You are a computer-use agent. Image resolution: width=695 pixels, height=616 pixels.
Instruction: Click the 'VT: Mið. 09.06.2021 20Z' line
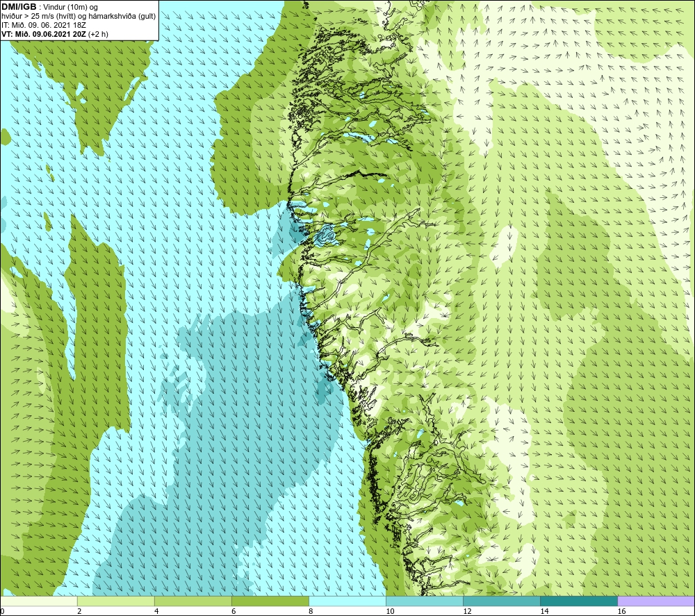[x=44, y=34]
